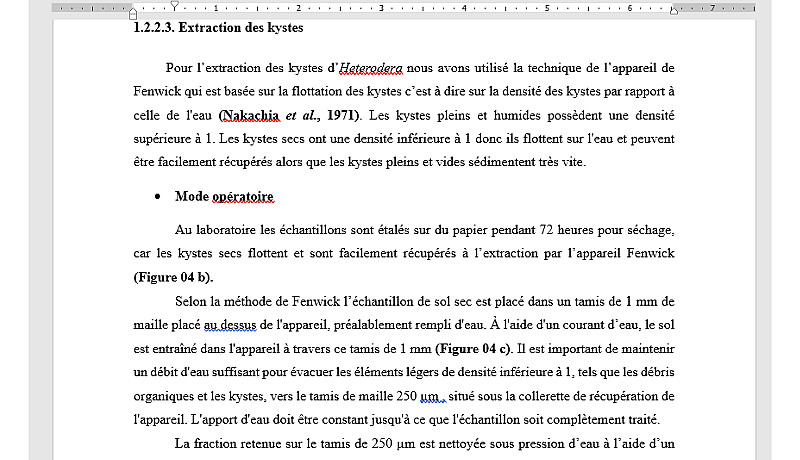Image resolution: width=800 pixels, height=460 pixels.
Task: Click the words "supérieure à 1"
Action: [x=173, y=139]
